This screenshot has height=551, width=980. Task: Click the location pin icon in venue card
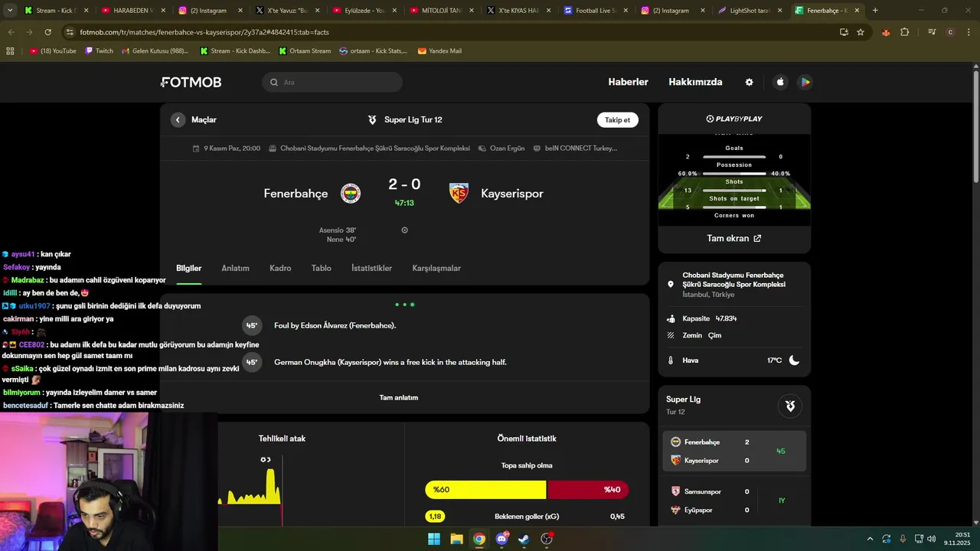point(671,284)
